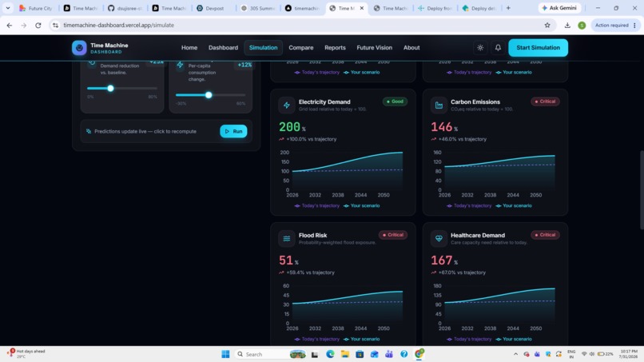Screen dimensions: 644x362
Task: Toggle the light theme sun icon
Action: (480, 48)
